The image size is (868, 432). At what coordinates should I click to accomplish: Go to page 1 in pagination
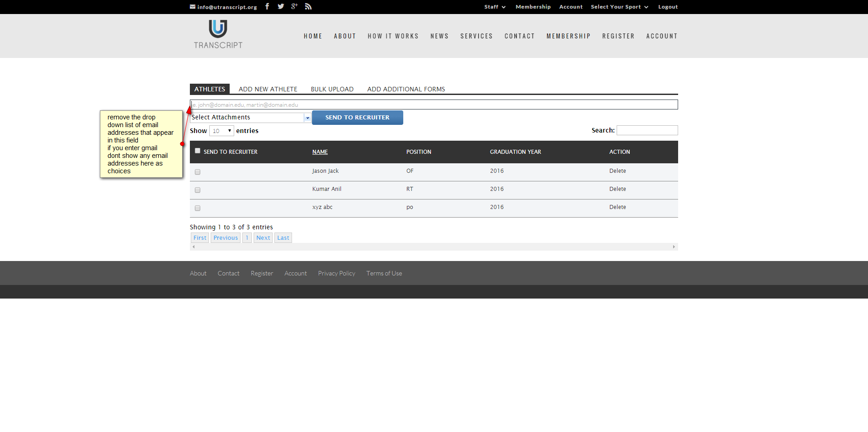[247, 238]
